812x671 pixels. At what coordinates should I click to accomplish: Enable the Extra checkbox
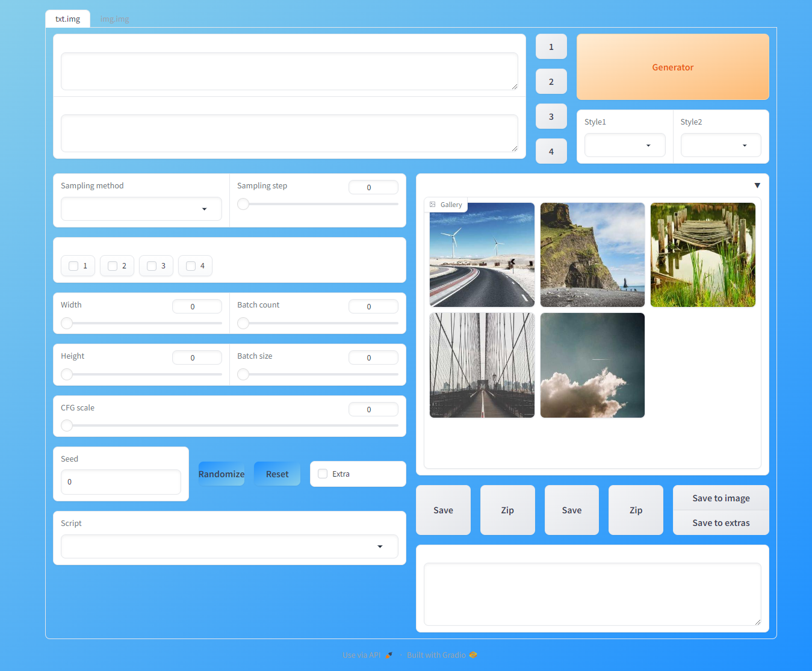[x=323, y=474]
